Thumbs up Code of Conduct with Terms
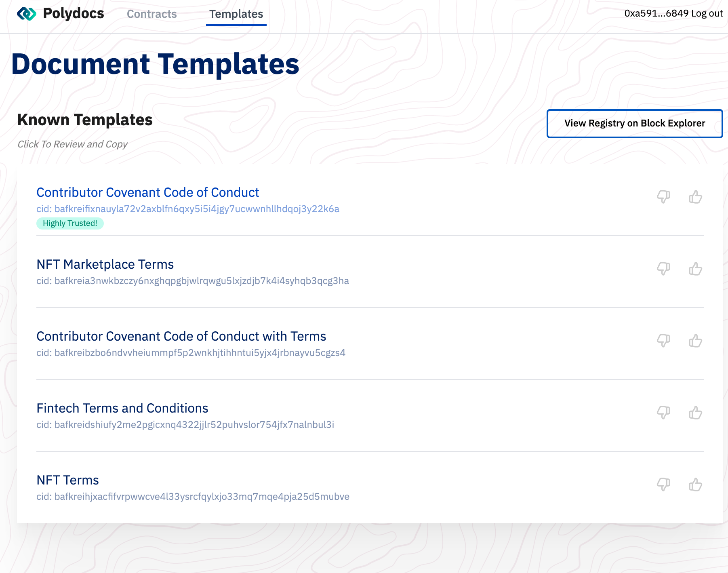Viewport: 728px width, 573px height. [695, 341]
